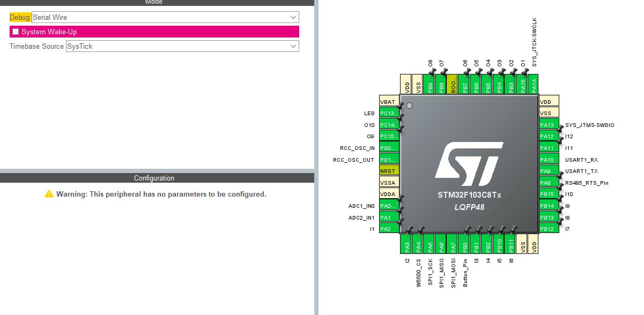Viewport: 644px width, 315px height.
Task: Click the VSSA pin
Action: [389, 183]
